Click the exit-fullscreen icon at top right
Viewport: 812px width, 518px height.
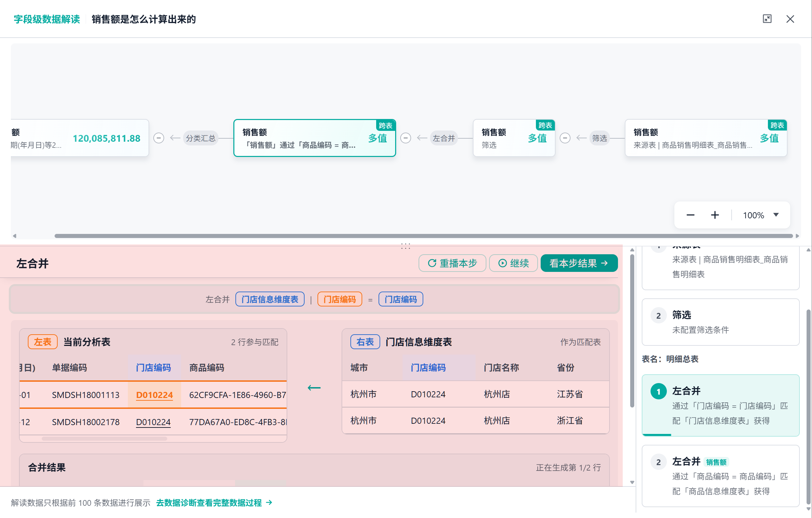click(x=767, y=19)
